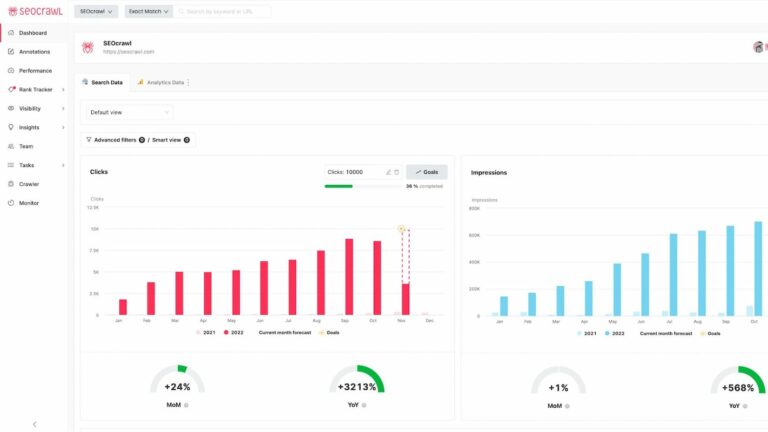This screenshot has width=768, height=432.
Task: Click the three-dot menu beside Analytics Data
Action: (188, 82)
